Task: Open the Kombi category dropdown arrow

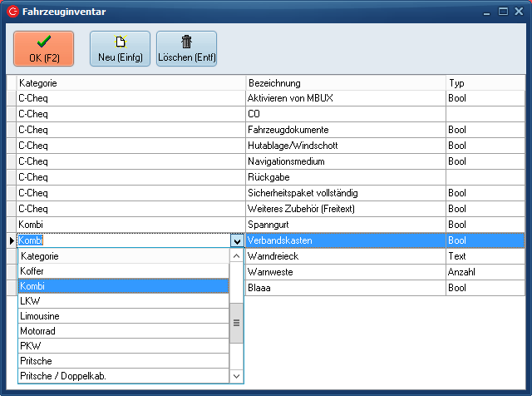Action: [x=237, y=240]
